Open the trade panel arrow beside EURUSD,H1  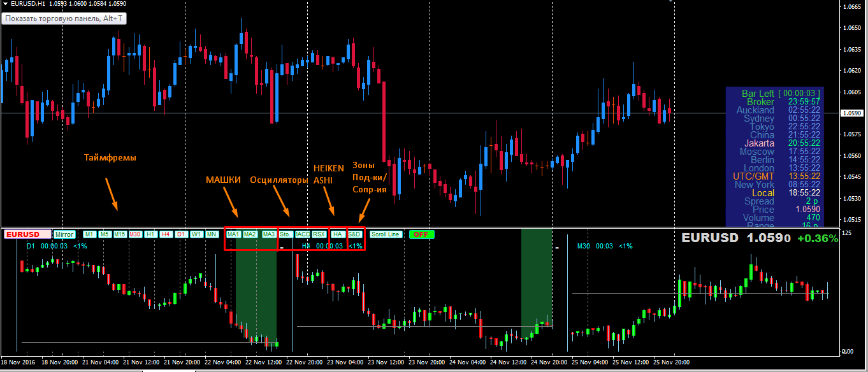(x=6, y=4)
